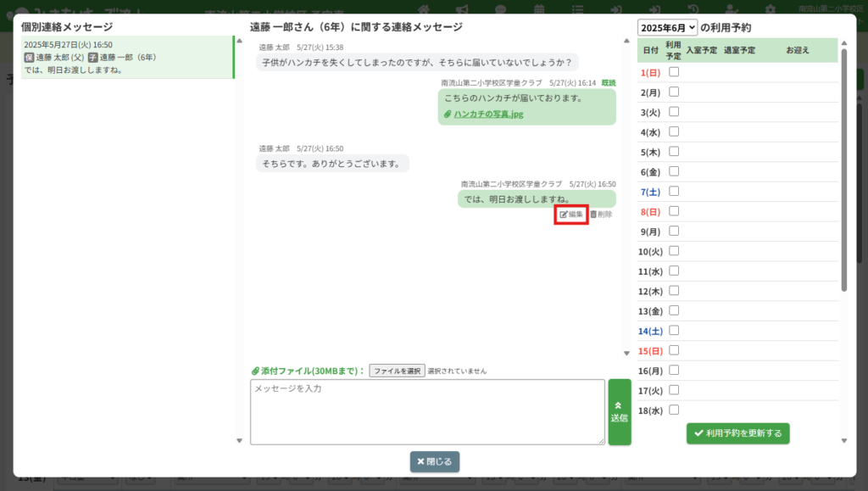Click the 利用予約を更新する button
Image resolution: width=868 pixels, height=491 pixels.
pos(737,433)
